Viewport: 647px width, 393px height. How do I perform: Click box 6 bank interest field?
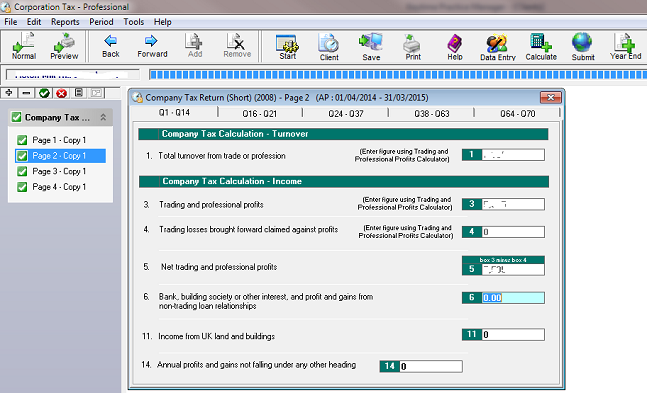coord(513,298)
